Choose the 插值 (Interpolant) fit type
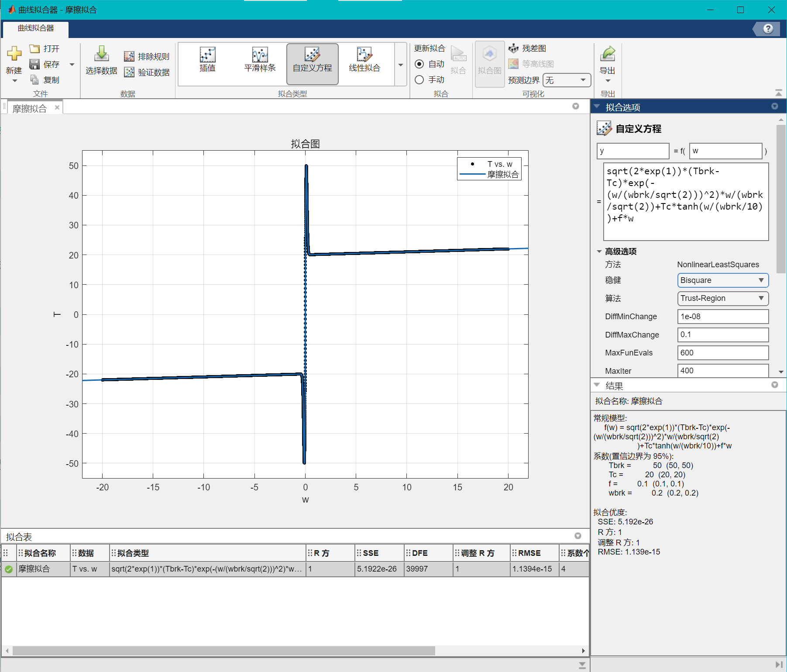787x672 pixels. tap(208, 60)
